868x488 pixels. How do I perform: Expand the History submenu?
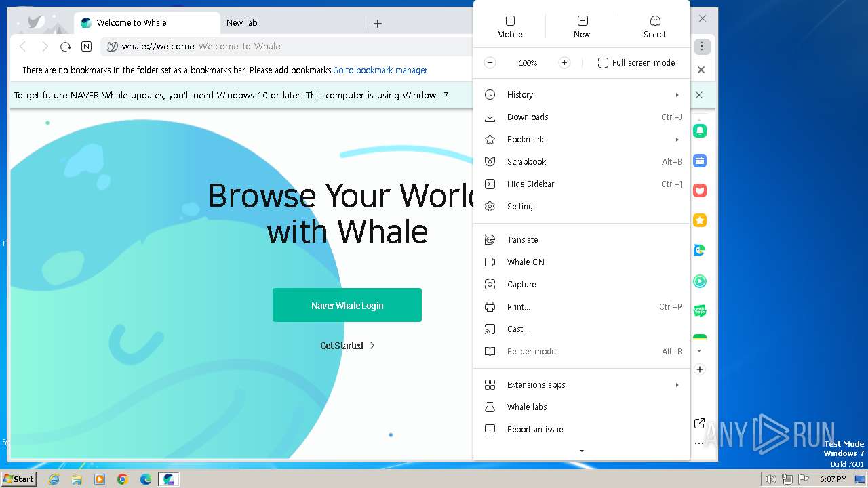582,95
